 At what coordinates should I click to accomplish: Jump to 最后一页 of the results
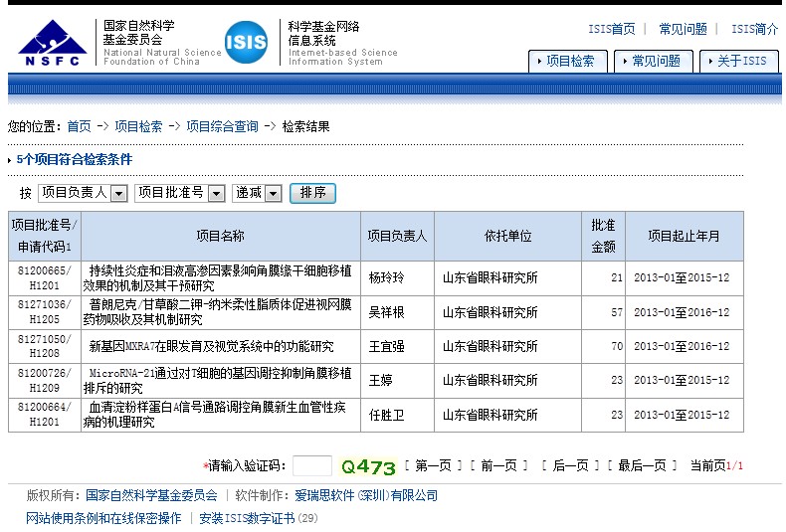click(642, 465)
